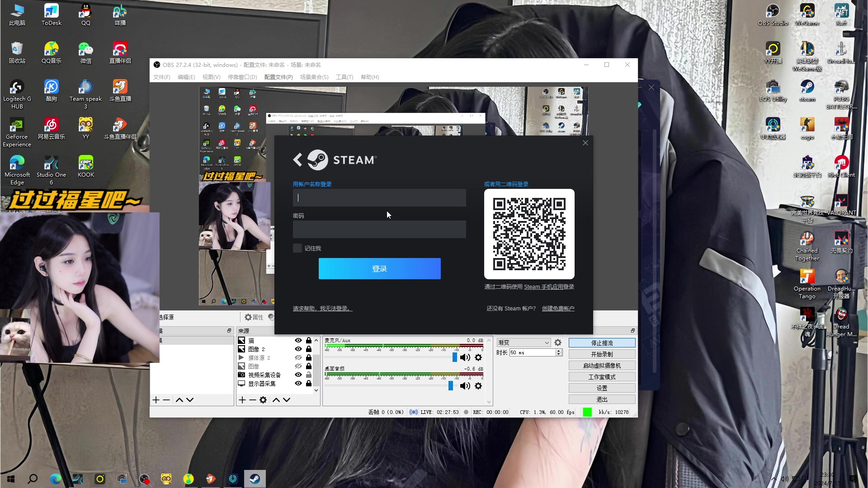
Task: Open 创建免费帐户 create account link
Action: pos(558,309)
